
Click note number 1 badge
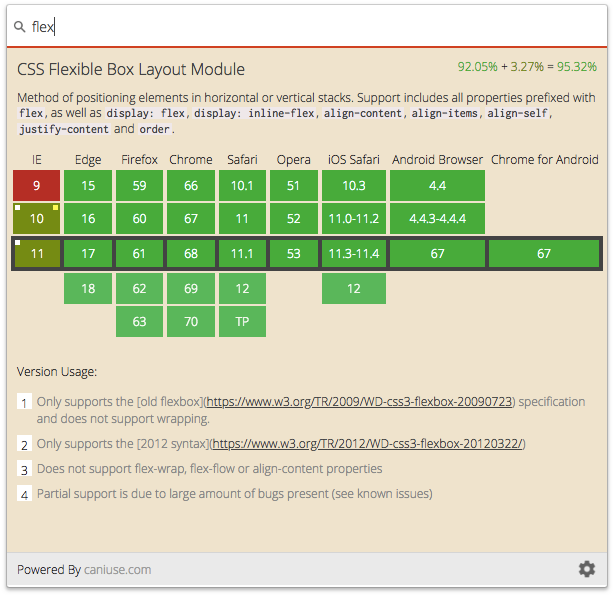coord(24,402)
